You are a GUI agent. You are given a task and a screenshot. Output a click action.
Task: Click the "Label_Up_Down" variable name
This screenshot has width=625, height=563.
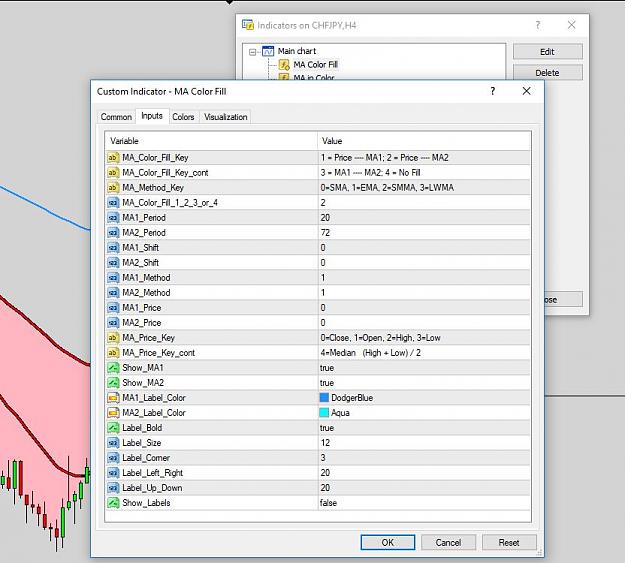pos(152,488)
